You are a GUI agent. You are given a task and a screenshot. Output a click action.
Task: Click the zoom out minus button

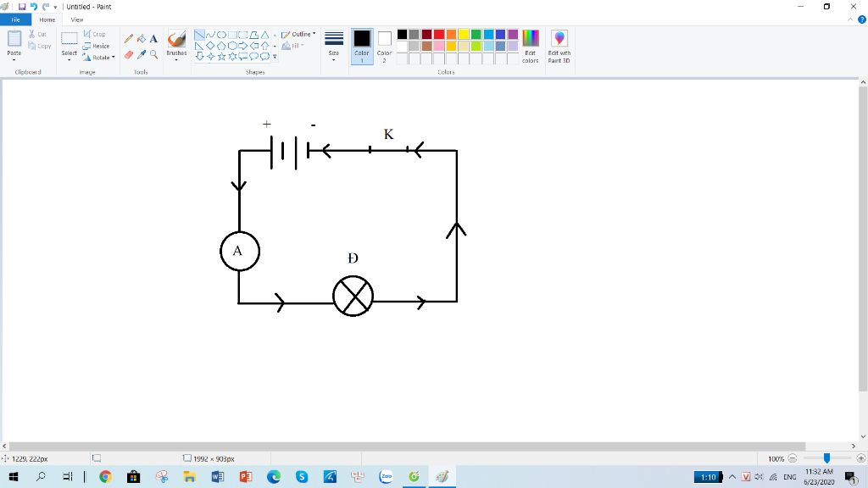(793, 458)
